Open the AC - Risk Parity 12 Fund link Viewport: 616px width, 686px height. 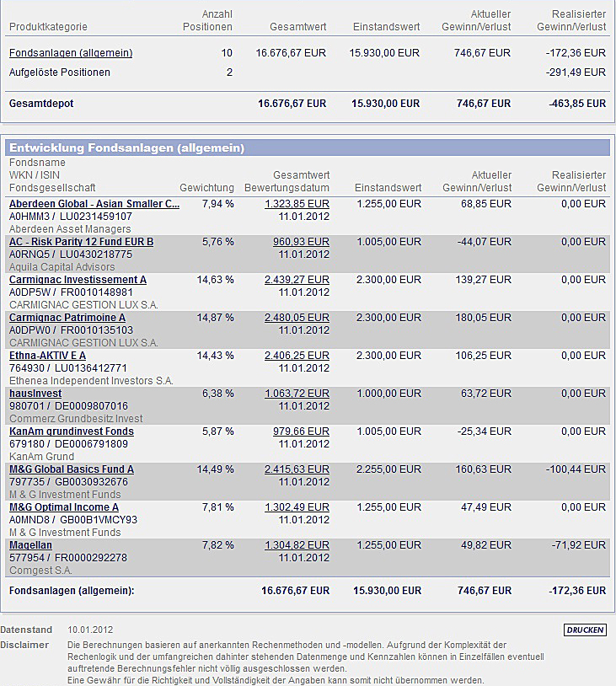click(x=81, y=242)
